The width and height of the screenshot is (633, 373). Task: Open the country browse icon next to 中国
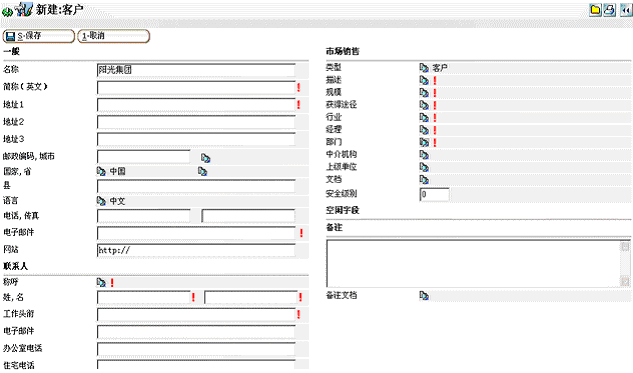[x=101, y=172]
